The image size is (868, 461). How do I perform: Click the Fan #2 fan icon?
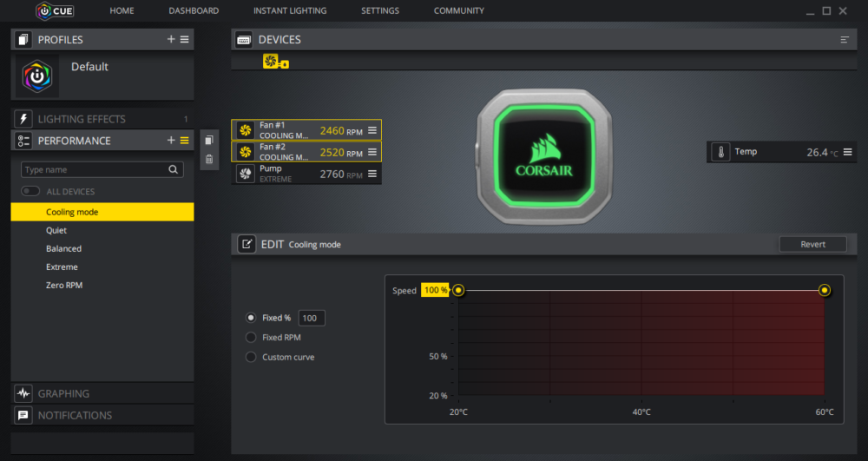coord(246,152)
